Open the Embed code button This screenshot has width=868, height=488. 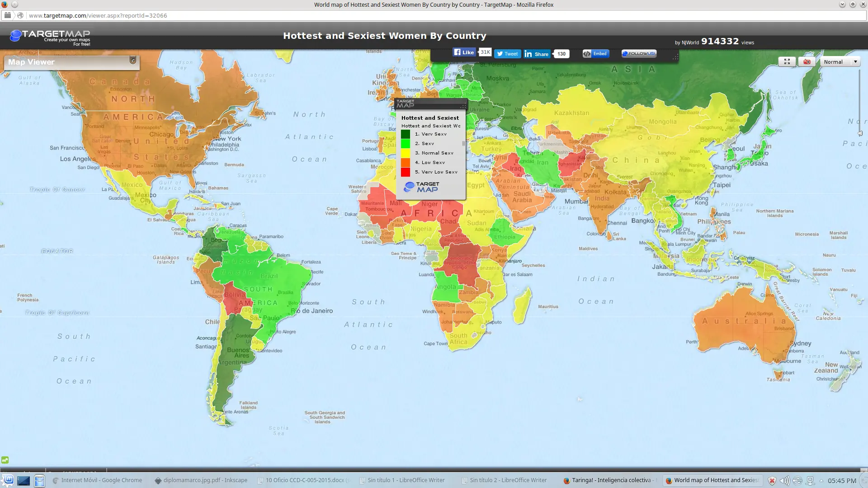[595, 53]
